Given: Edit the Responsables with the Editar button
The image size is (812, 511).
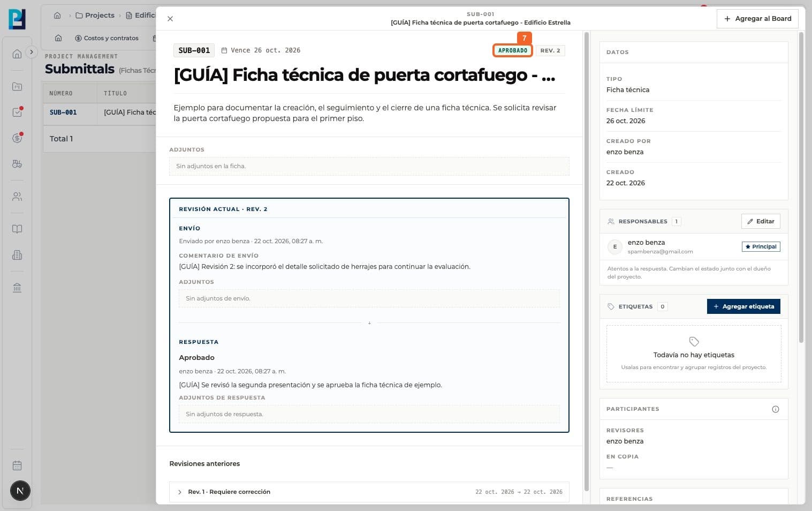Looking at the screenshot, I should point(761,221).
